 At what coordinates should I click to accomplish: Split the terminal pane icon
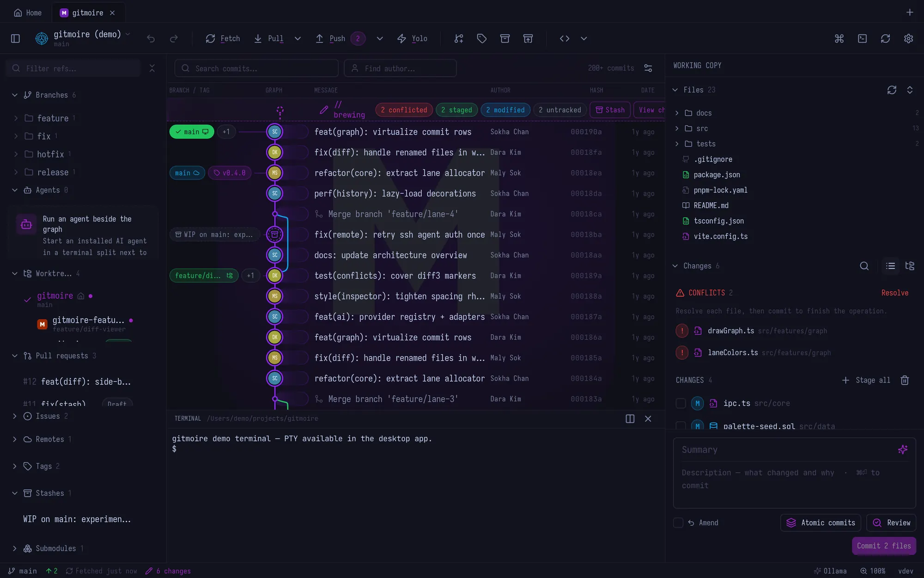click(630, 418)
